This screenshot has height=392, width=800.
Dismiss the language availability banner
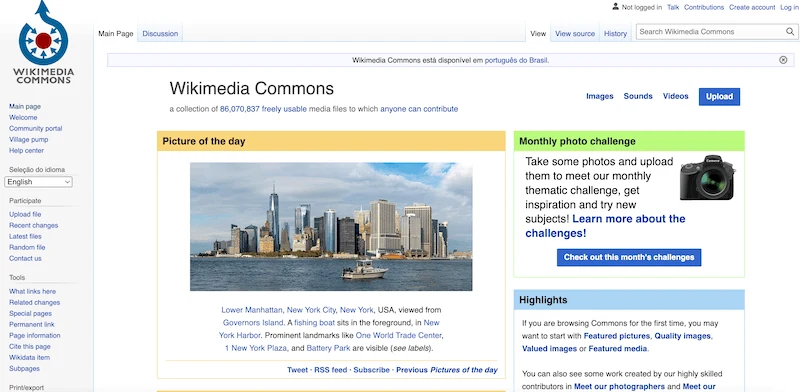coord(783,60)
